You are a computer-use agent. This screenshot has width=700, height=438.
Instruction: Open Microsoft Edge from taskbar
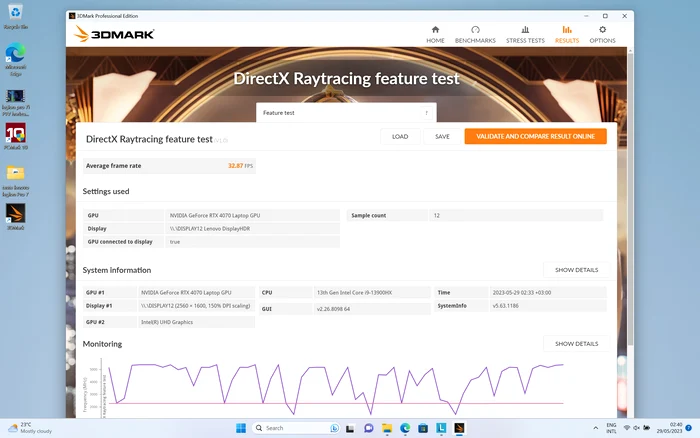[405, 428]
